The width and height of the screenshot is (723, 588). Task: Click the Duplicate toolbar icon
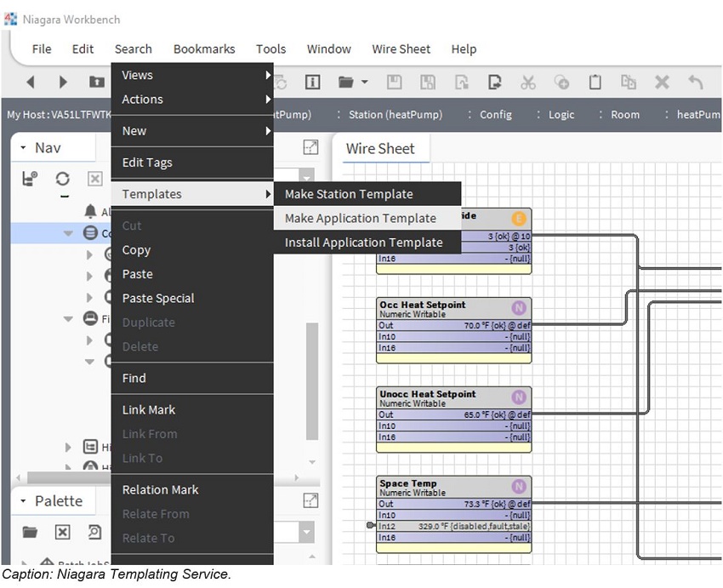tap(628, 82)
